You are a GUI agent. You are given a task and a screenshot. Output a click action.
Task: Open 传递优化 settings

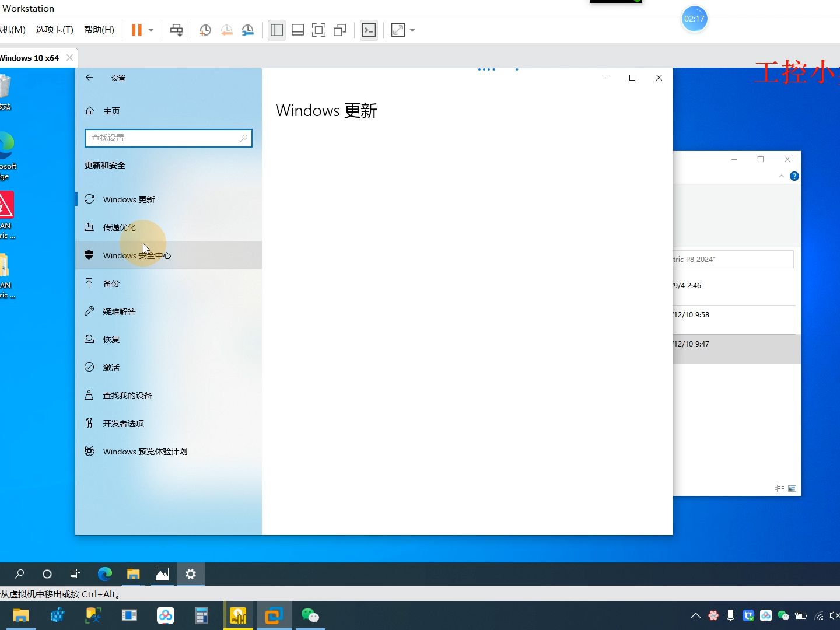pyautogui.click(x=168, y=228)
